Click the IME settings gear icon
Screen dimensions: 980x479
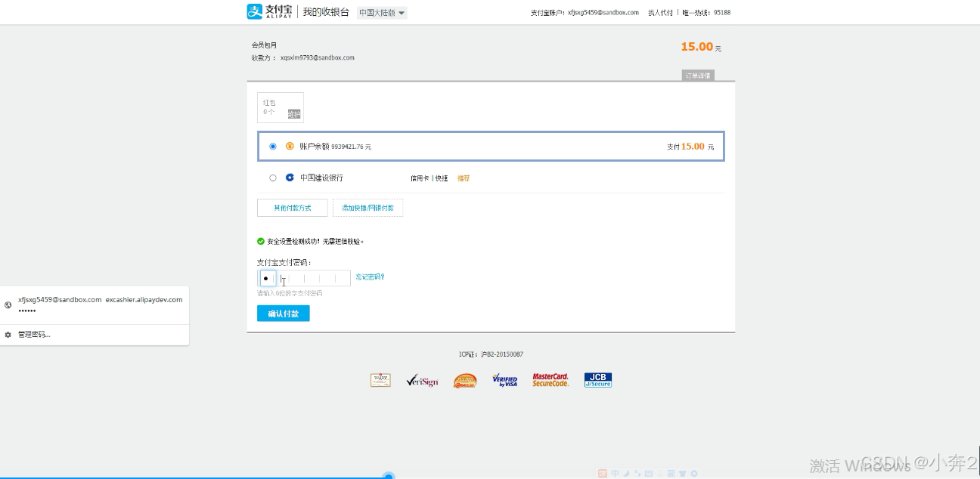click(693, 474)
